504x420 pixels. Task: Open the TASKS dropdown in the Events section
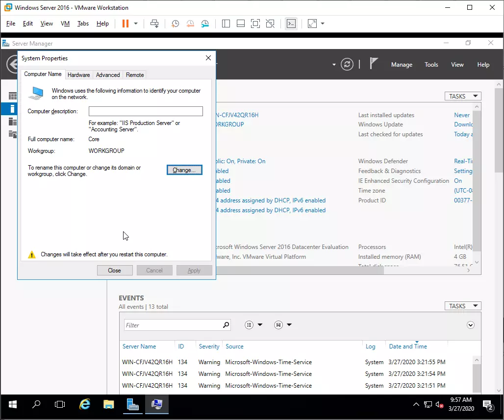[x=463, y=306]
